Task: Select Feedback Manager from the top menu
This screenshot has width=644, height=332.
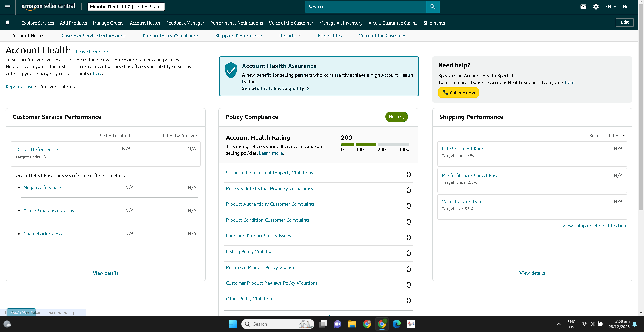Action: (185, 23)
